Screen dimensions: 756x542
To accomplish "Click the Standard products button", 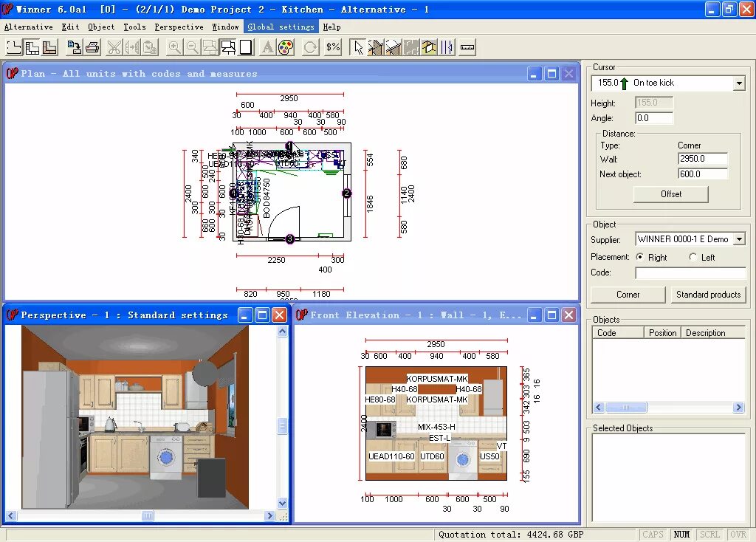I will coord(708,294).
